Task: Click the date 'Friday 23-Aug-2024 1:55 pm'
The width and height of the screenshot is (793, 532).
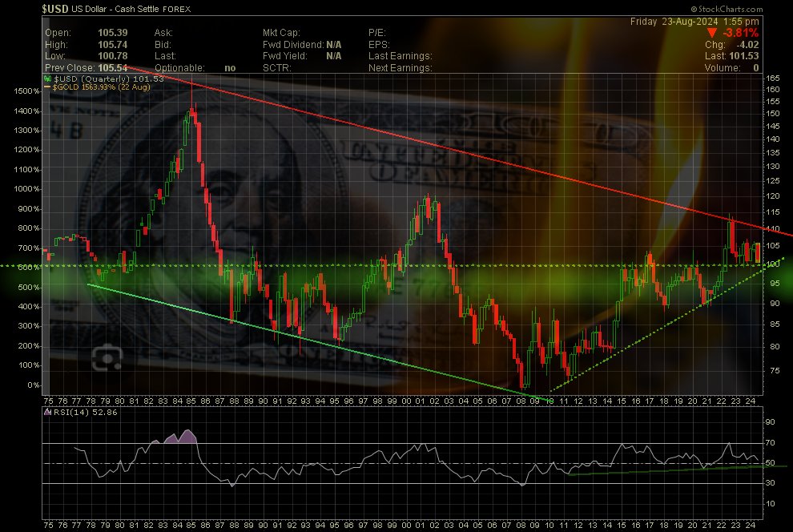Action: [x=694, y=22]
